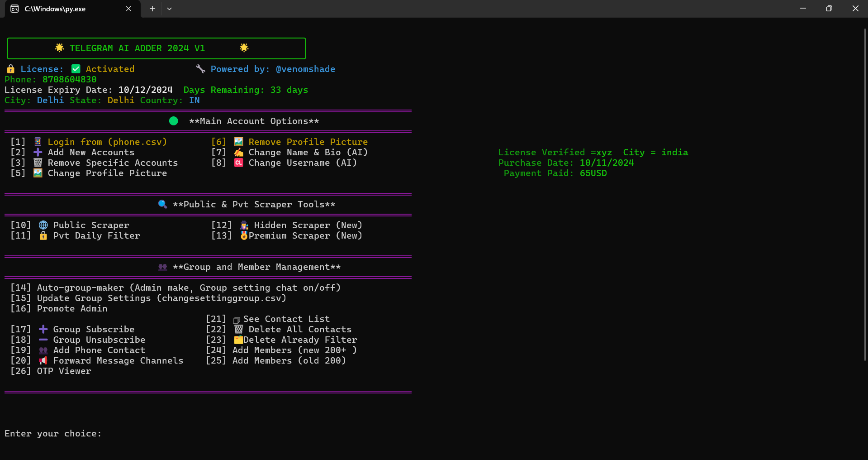Close the py.exe terminal tab
The width and height of the screenshot is (868, 460).
(x=128, y=9)
